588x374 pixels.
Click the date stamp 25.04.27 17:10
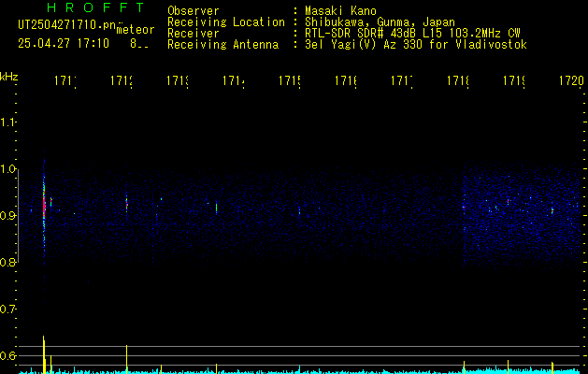point(64,44)
